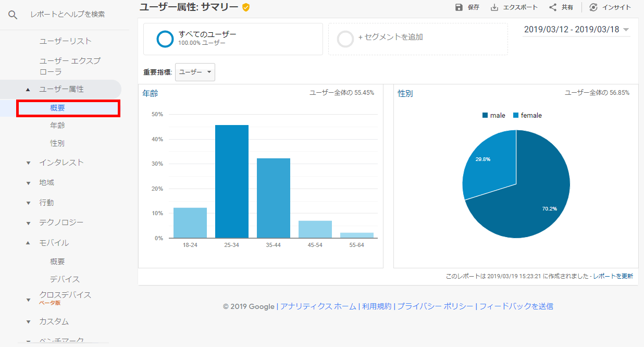Open デバイス under モバイル

(65, 279)
